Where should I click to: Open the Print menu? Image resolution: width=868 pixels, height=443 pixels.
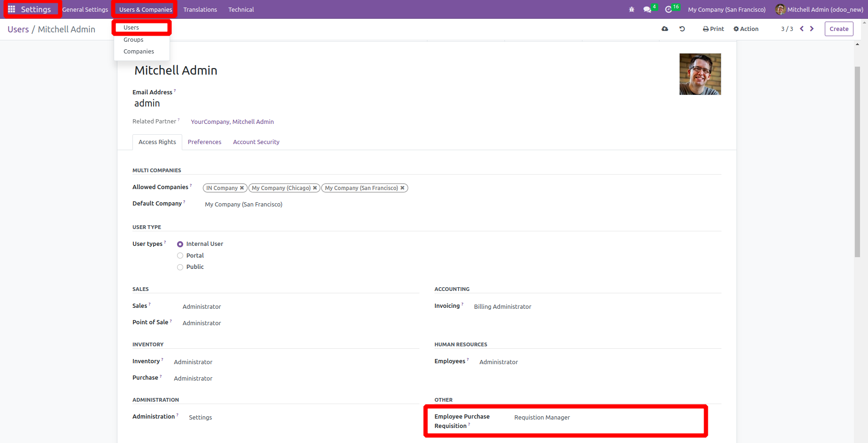[x=713, y=29]
